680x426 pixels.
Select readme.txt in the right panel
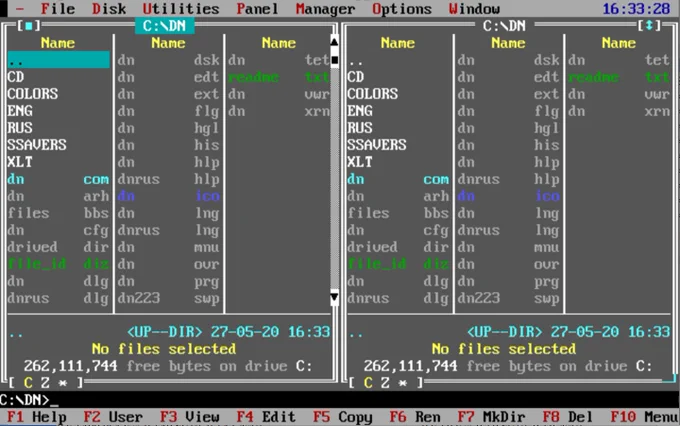pos(619,77)
